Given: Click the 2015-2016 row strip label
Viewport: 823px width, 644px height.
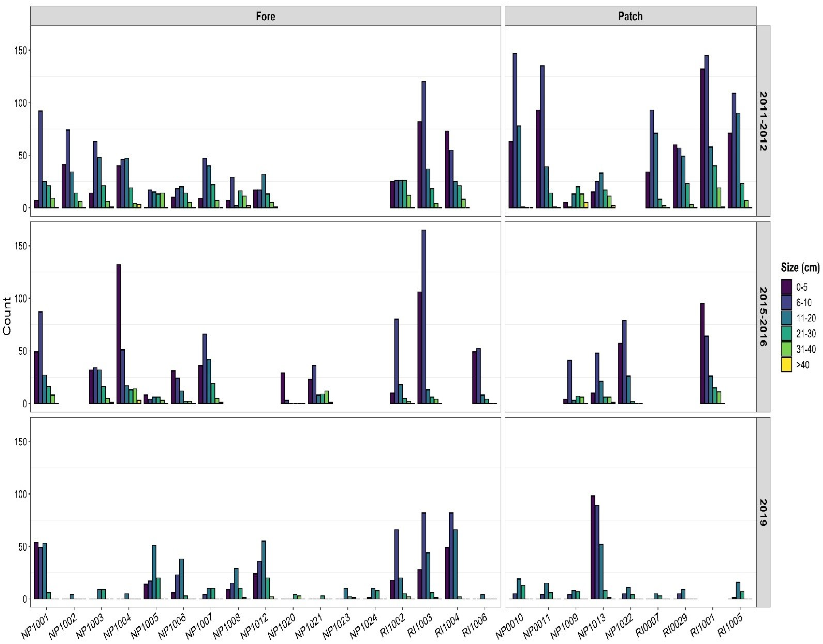Looking at the screenshot, I should 763,316.
